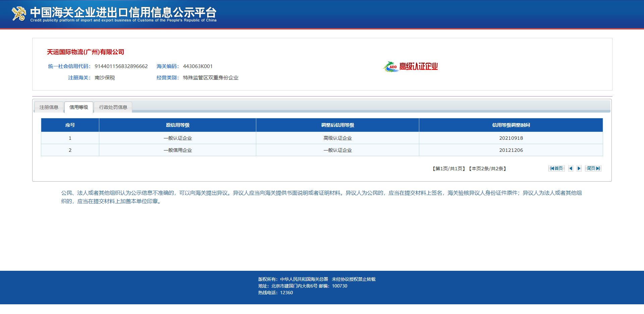Click the AEO advanced certification badge
Image resolution: width=644 pixels, height=314 pixels.
pyautogui.click(x=411, y=67)
